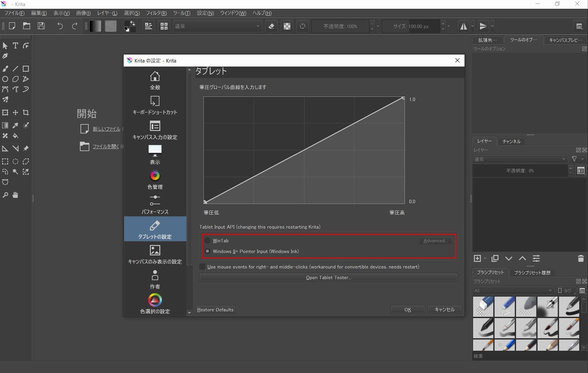Click the Open file folder icon
This screenshot has height=373, width=588.
click(x=27, y=26)
